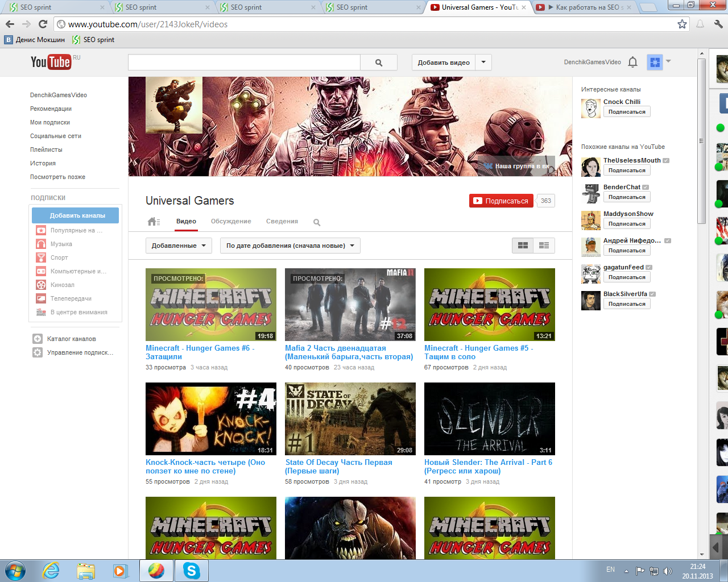Image resolution: width=728 pixels, height=582 pixels.
Task: Open the State Of Decay video thumbnail
Action: tap(350, 419)
